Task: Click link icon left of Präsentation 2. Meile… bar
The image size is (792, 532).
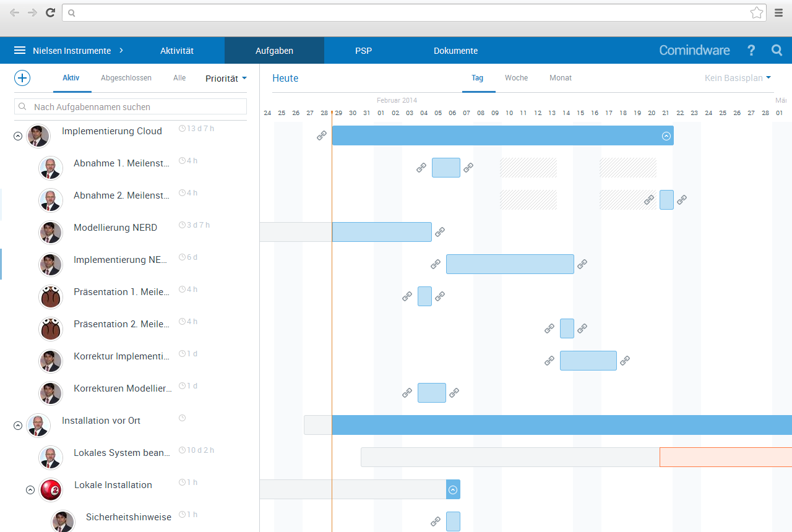Action: (x=549, y=328)
